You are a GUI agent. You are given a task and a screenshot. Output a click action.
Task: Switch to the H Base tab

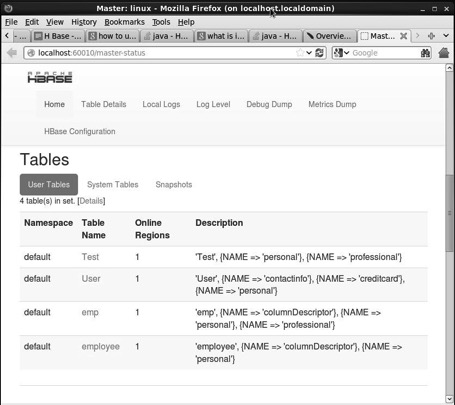(x=58, y=36)
